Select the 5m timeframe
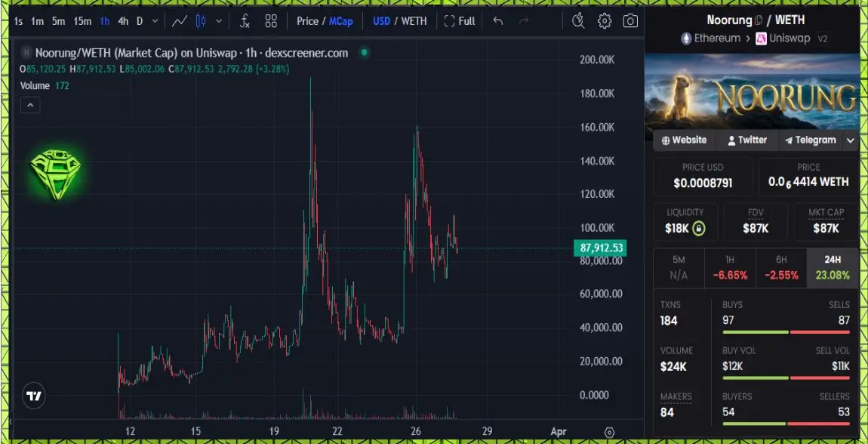Screen dimensions: 868x444 click(x=58, y=22)
